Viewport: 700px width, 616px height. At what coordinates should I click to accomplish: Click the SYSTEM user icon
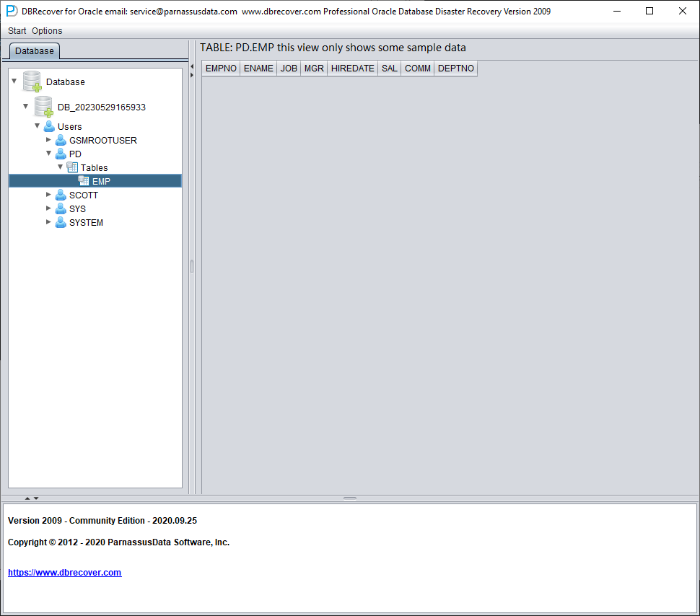[x=61, y=222]
